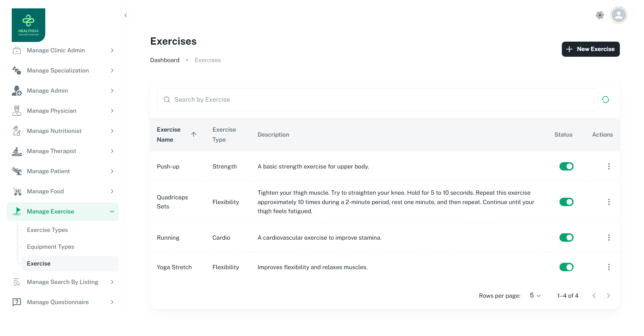The height and width of the screenshot is (336, 644).
Task: Sort by Exercise Name arrow icon
Action: [194, 135]
